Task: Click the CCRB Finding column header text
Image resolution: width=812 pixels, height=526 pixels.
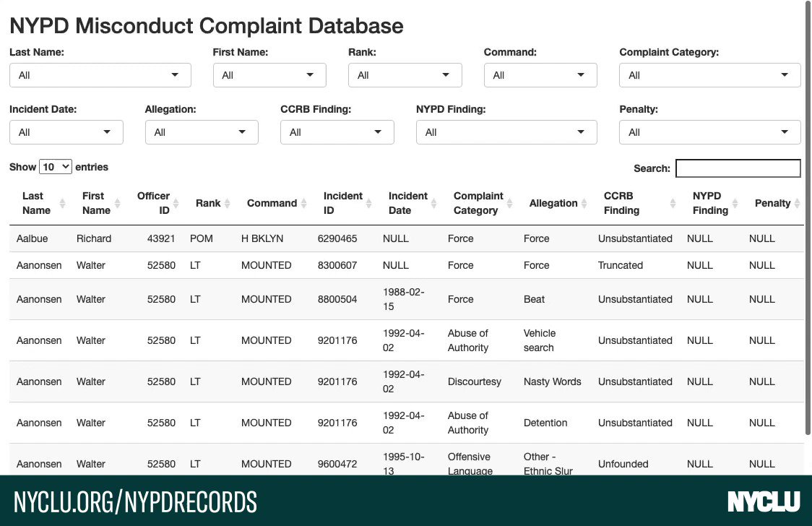Action: coord(621,203)
